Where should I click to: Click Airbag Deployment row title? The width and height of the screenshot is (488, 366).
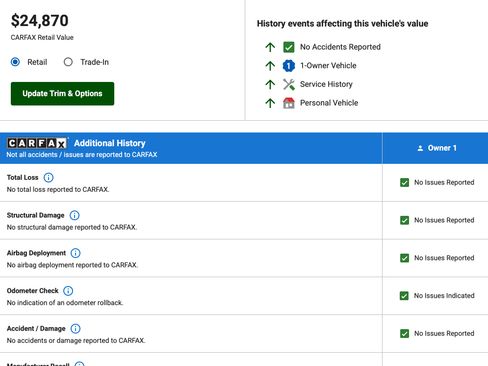(x=36, y=253)
